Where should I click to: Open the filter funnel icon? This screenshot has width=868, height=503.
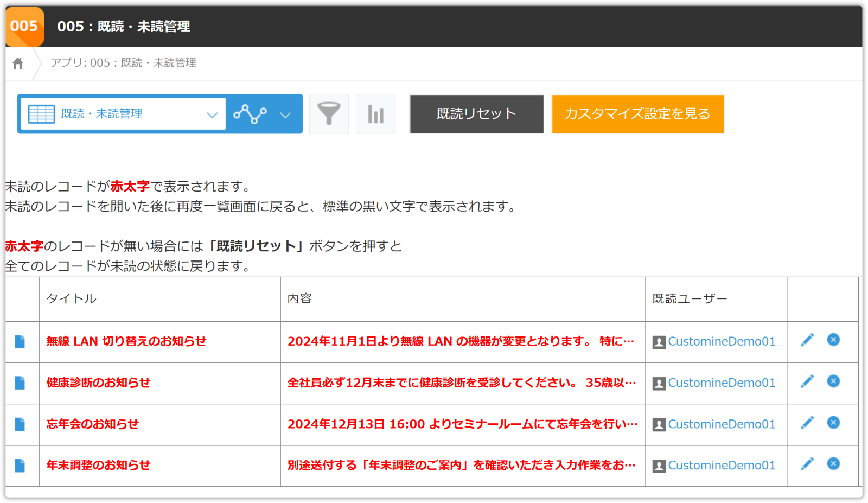click(329, 114)
